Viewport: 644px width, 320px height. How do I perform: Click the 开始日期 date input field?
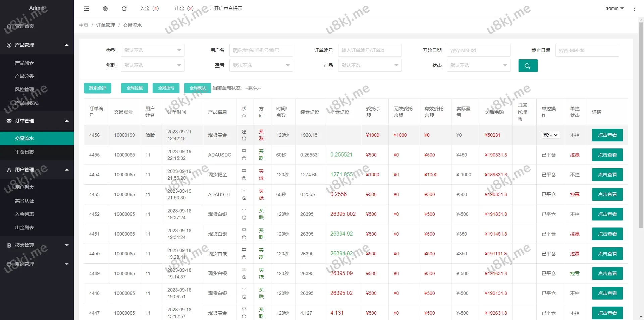pos(478,50)
